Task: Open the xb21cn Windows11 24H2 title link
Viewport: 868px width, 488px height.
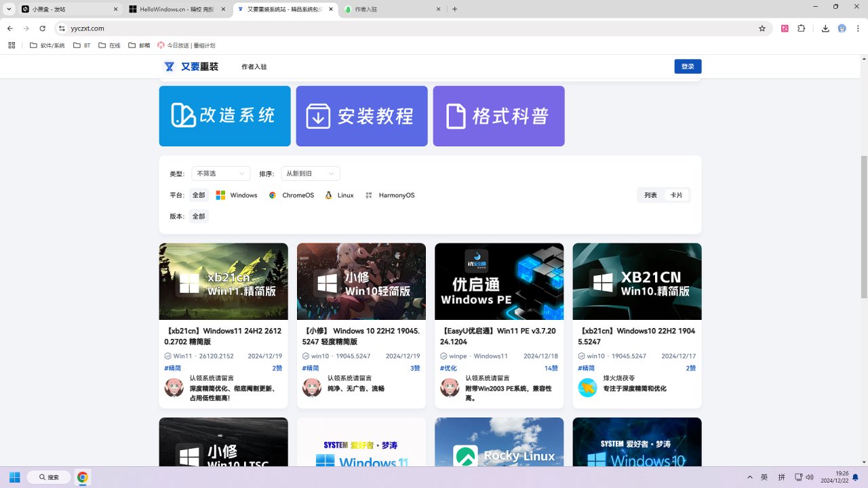Action: tap(223, 336)
